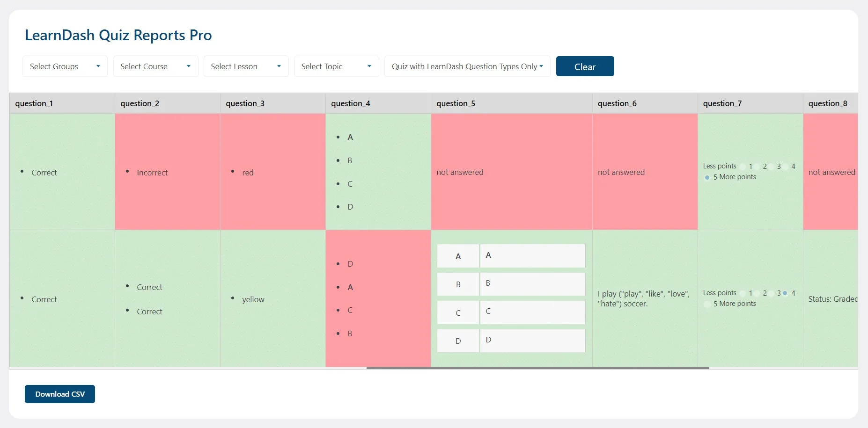
Task: Click the question_5 column header
Action: click(x=456, y=103)
